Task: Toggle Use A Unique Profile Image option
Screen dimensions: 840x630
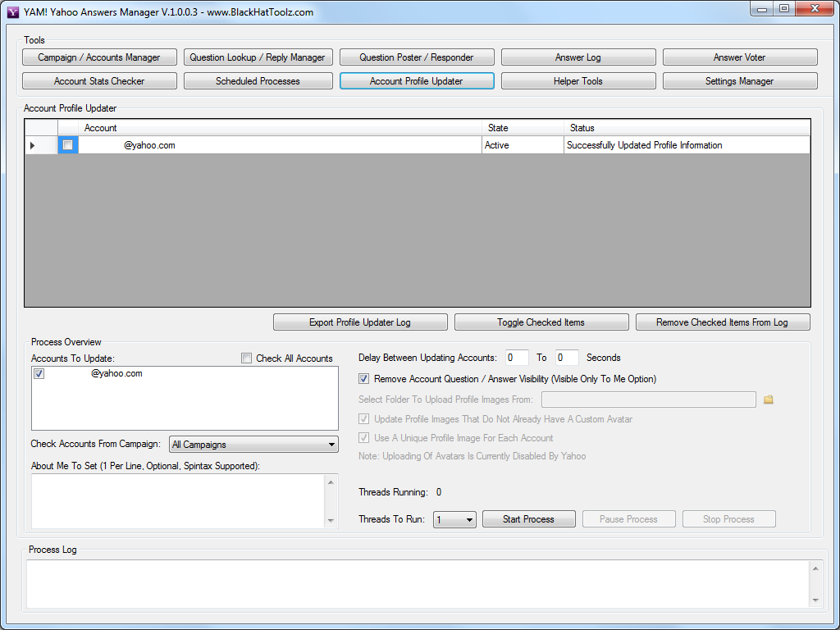Action: pos(363,438)
